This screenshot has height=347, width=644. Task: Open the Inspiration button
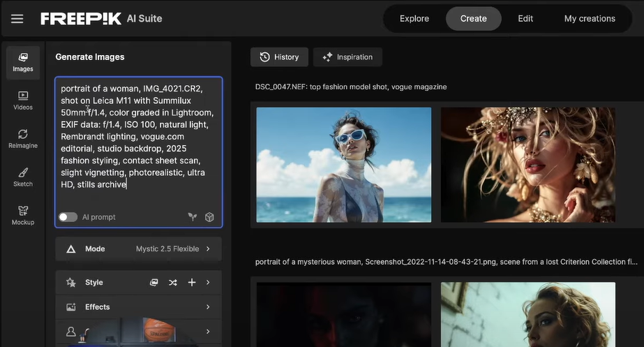click(347, 57)
